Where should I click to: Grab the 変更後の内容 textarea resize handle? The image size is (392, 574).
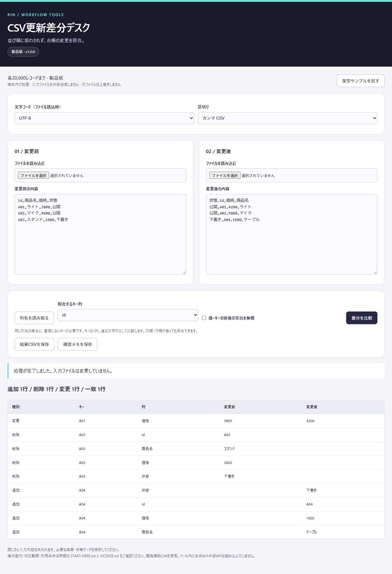click(375, 272)
